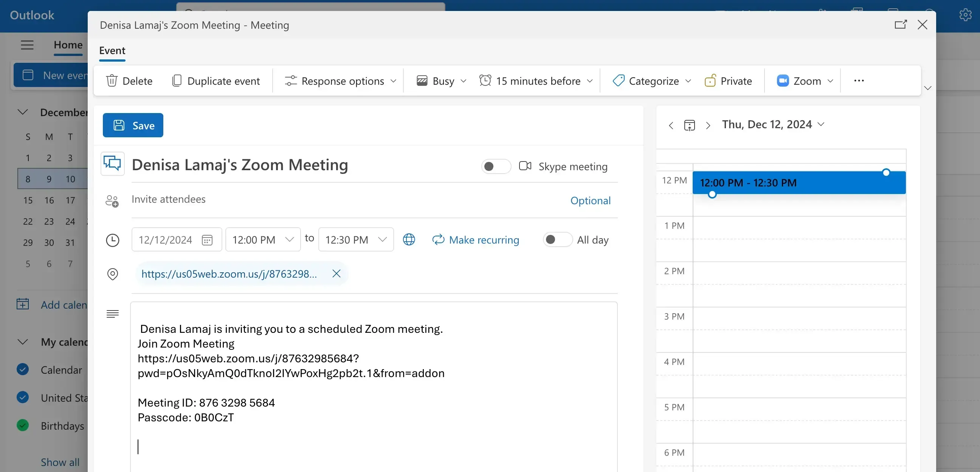Select the Home menu item
Screen dimensions: 980x472
(68, 45)
